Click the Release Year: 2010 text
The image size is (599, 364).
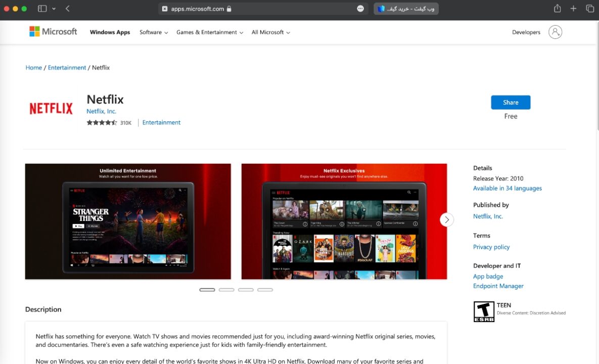(x=498, y=178)
